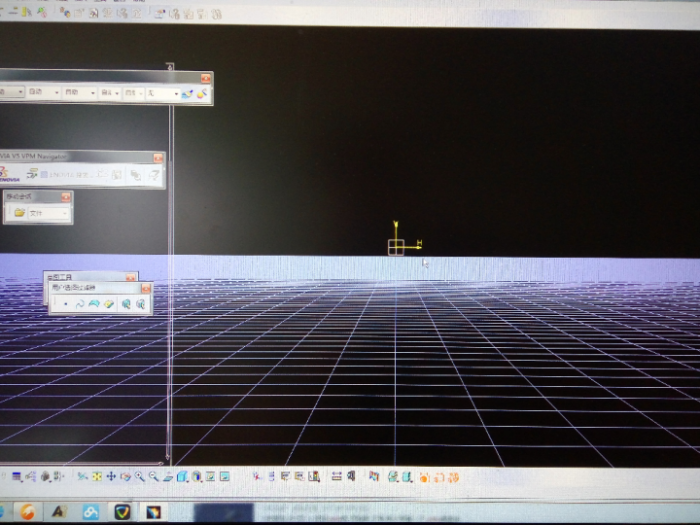700x525 pixels.
Task: Close the ENOVIA V5 VPM Navigator toolbar
Action: point(158,158)
